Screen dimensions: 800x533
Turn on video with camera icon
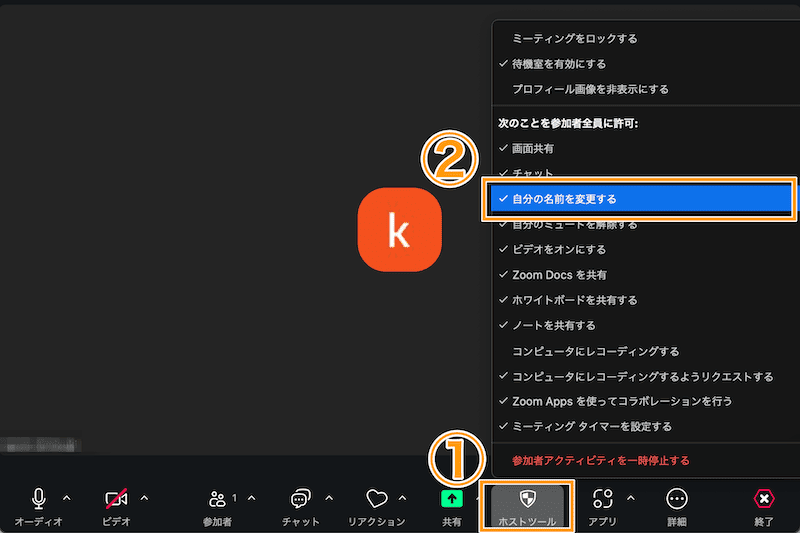click(x=116, y=499)
